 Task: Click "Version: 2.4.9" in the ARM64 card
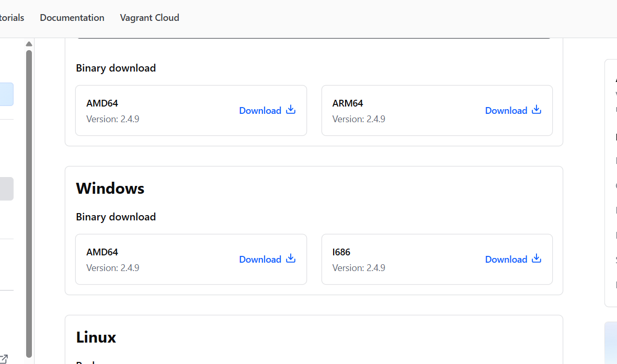359,119
